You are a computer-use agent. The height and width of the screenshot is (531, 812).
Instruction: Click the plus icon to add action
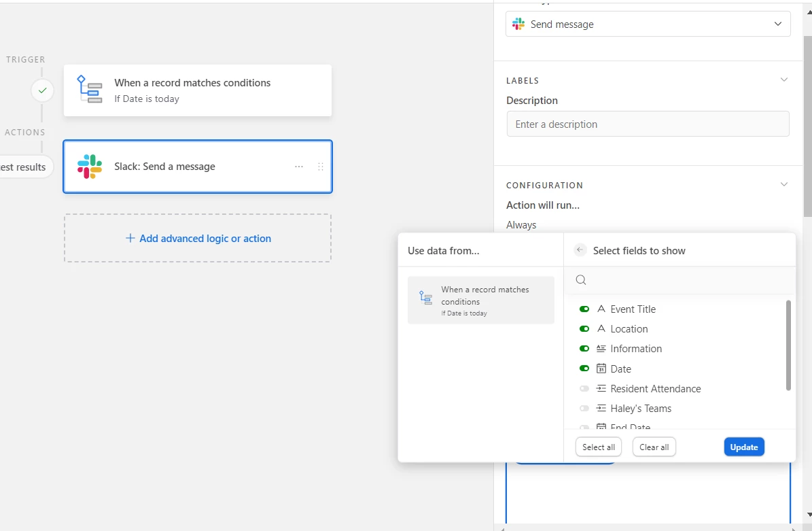[130, 239]
